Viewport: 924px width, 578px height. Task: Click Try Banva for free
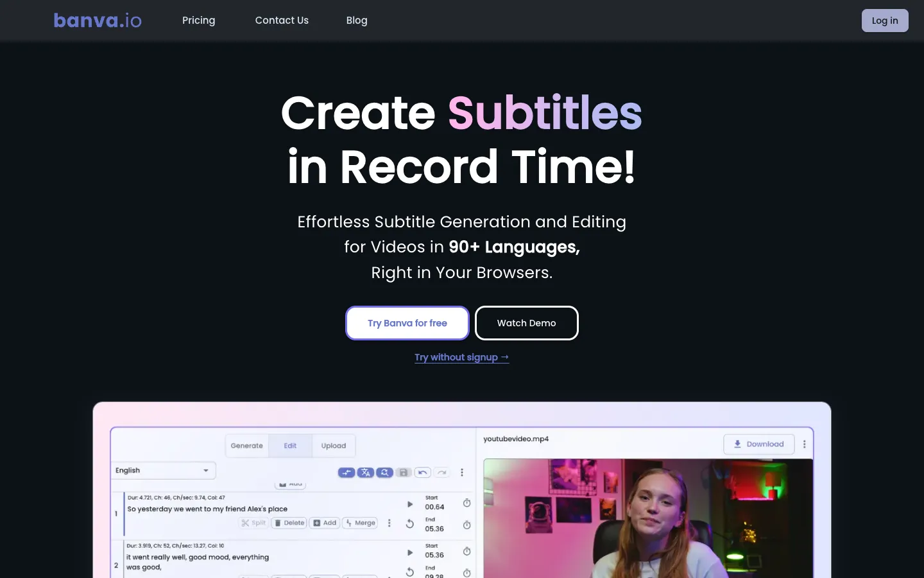[407, 323]
